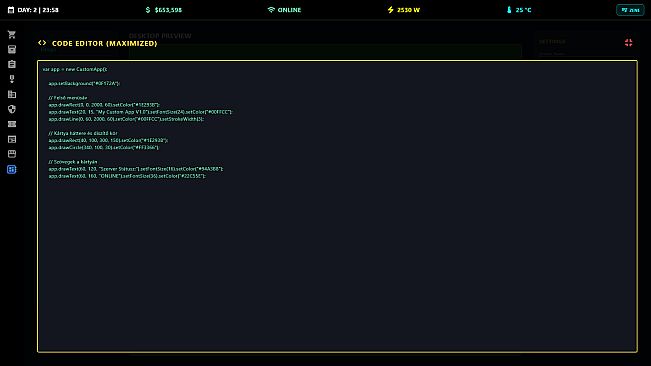651x366 pixels.
Task: Click the drawText 'Szerver Státusz:' line
Action: [x=135, y=169]
